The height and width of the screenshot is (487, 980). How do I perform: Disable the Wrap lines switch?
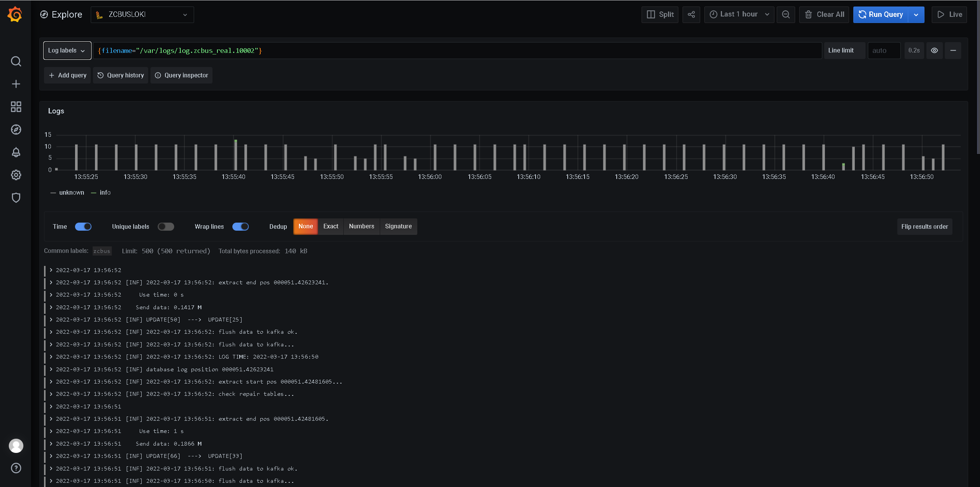(x=240, y=226)
